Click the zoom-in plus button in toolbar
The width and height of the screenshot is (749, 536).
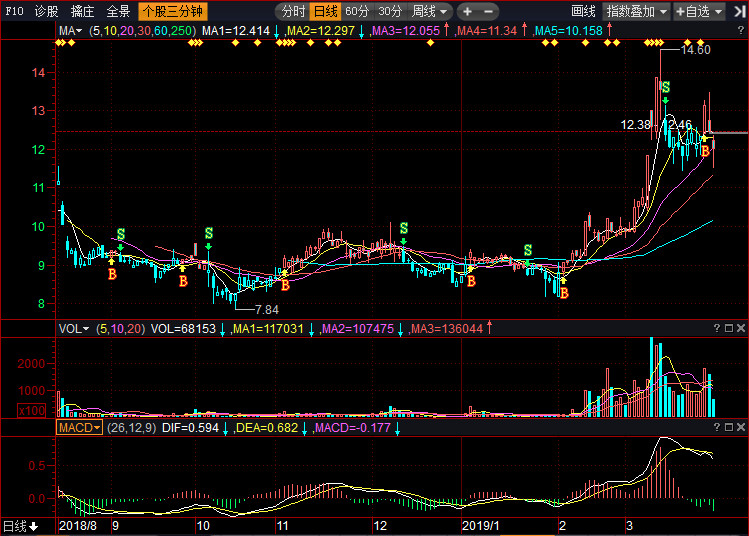pyautogui.click(x=467, y=11)
